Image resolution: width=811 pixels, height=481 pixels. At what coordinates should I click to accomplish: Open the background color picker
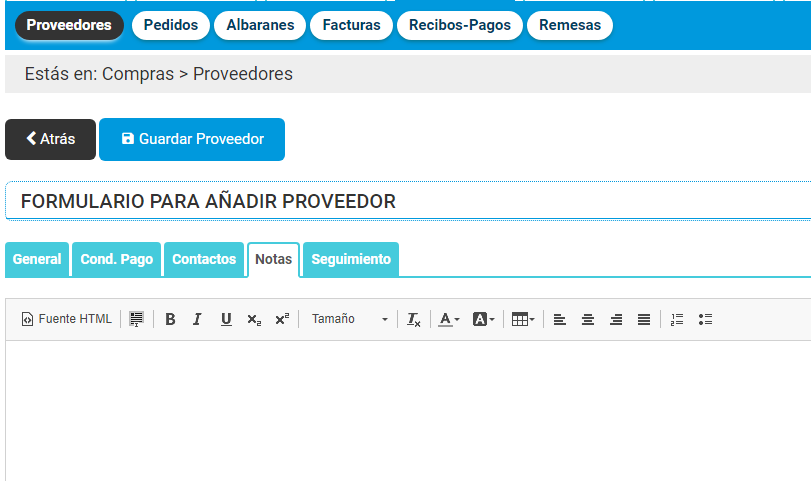[x=484, y=319]
